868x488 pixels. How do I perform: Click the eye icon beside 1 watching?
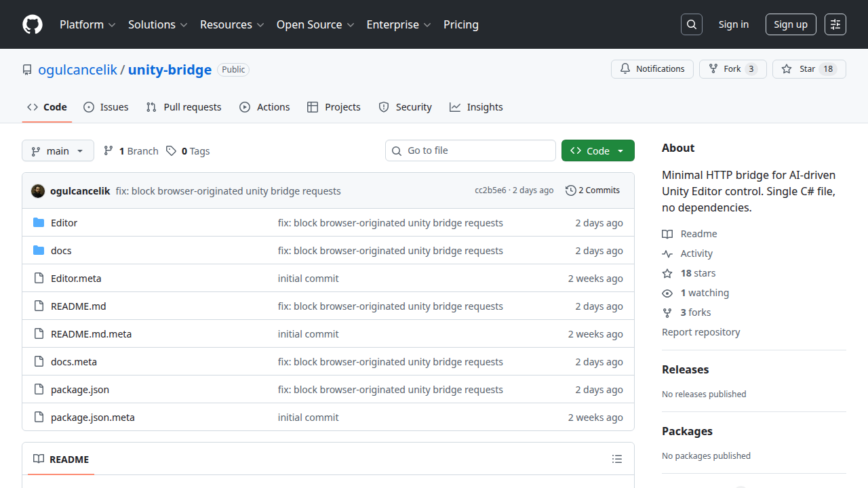[667, 293]
